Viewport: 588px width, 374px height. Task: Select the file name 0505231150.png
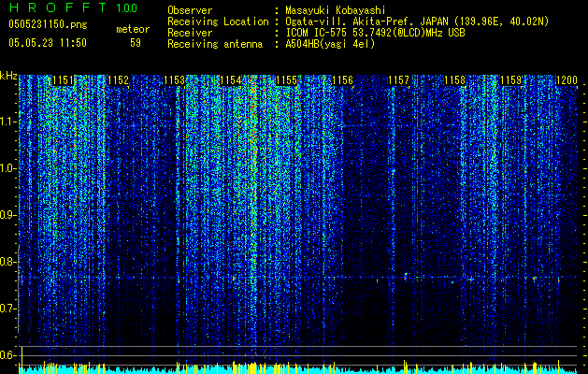[48, 25]
